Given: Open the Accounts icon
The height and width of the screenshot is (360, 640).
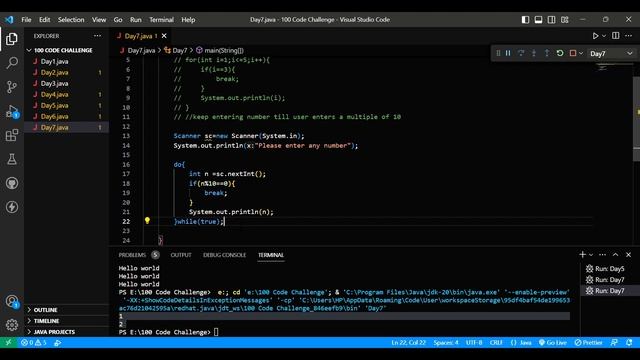Looking at the screenshot, I should point(12,302).
